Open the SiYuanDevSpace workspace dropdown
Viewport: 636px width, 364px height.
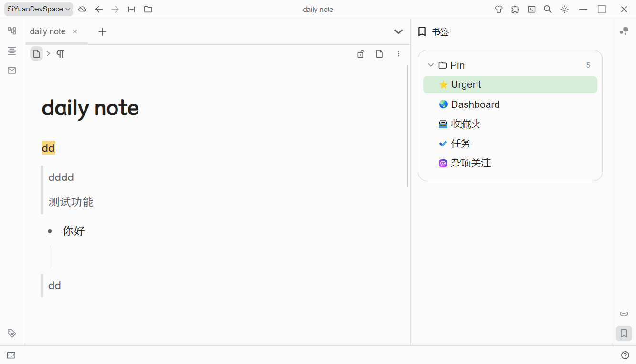point(39,9)
